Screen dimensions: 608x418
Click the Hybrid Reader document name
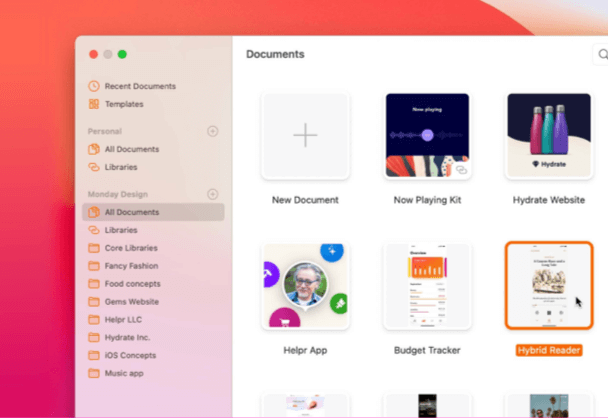tap(549, 351)
